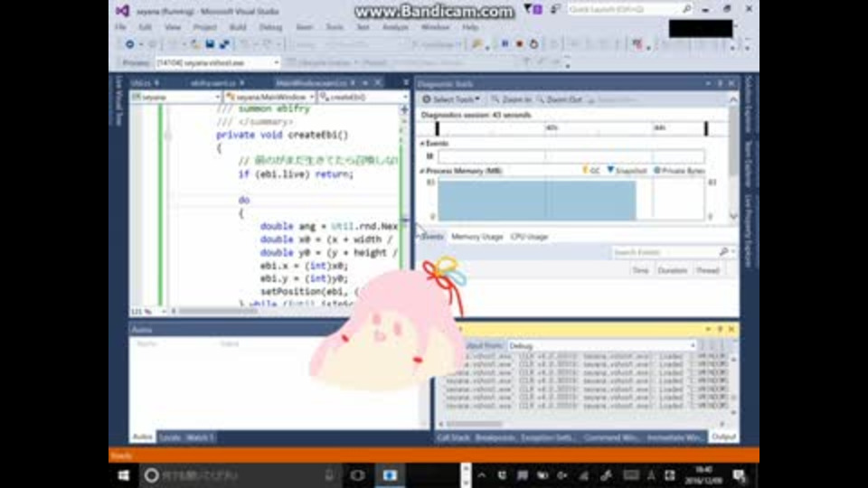Image resolution: width=868 pixels, height=488 pixels.
Task: Click Zoom In in Diagnostic Tools
Action: pyautogui.click(x=511, y=99)
